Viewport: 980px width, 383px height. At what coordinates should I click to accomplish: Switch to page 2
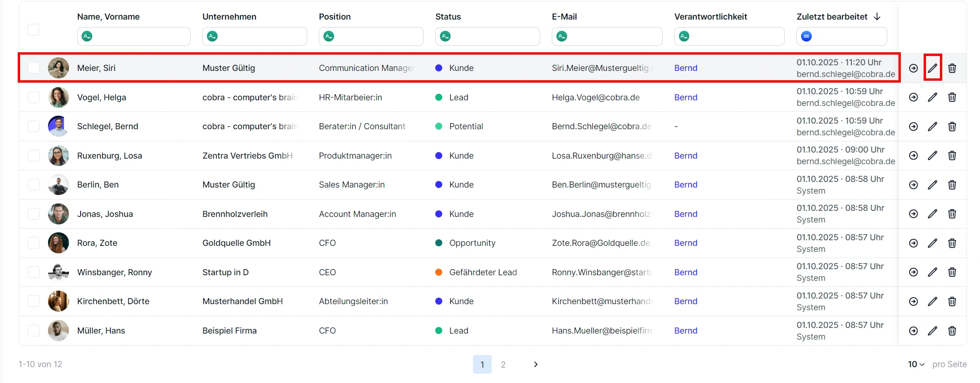(x=503, y=364)
